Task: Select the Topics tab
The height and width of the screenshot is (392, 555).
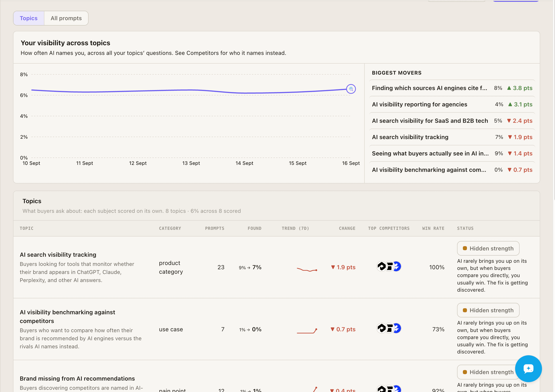Action: pos(29,18)
